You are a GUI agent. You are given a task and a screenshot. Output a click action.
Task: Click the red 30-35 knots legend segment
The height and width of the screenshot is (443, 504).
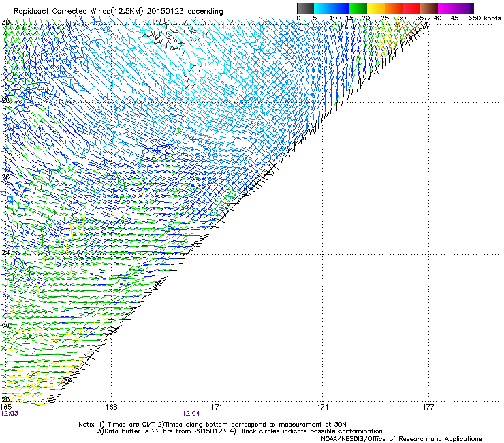[411, 8]
